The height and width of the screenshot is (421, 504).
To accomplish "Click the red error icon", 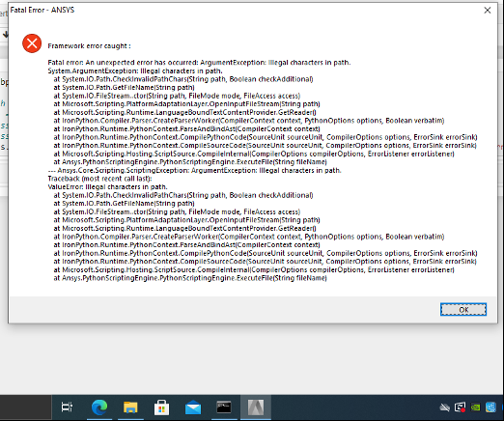I will click(x=32, y=43).
